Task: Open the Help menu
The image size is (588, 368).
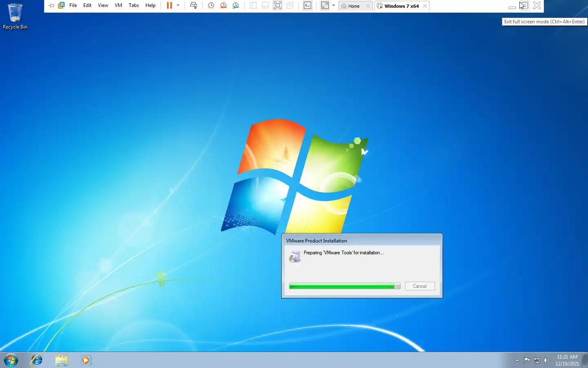Action: (150, 6)
